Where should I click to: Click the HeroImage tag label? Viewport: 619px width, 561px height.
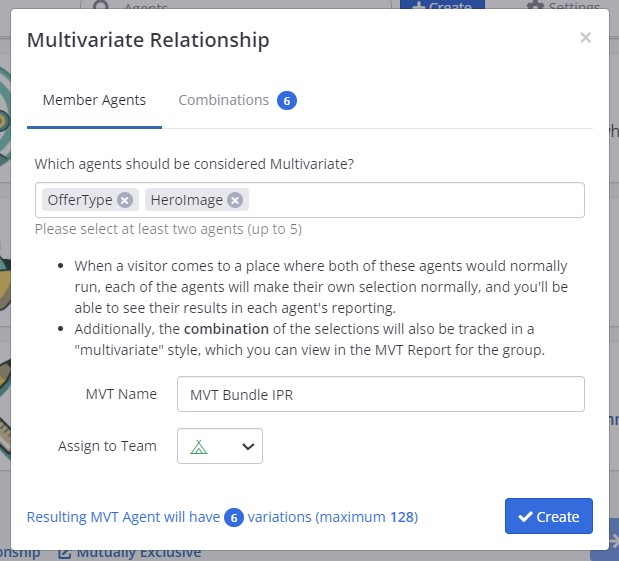(x=186, y=200)
